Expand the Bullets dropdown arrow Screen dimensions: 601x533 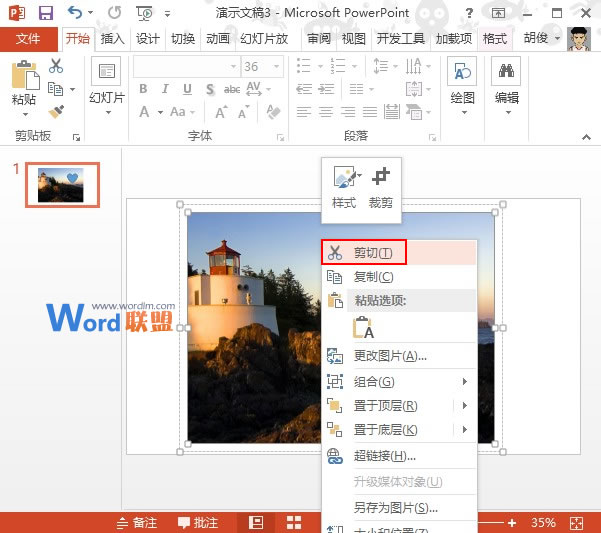click(x=320, y=66)
